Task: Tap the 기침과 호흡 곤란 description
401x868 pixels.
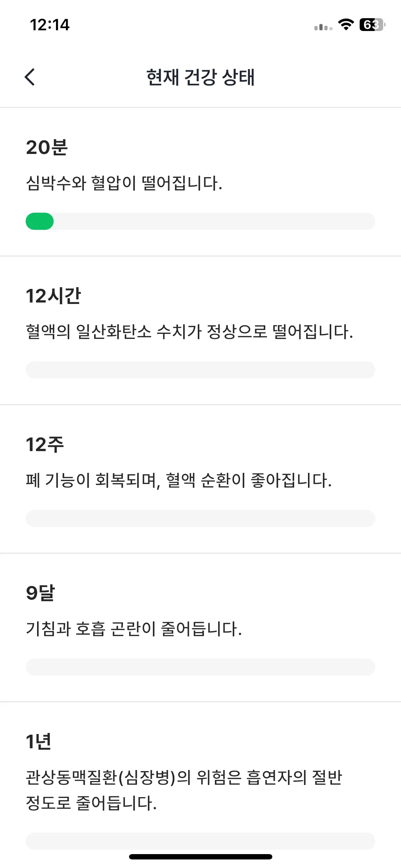Action: pyautogui.click(x=134, y=629)
